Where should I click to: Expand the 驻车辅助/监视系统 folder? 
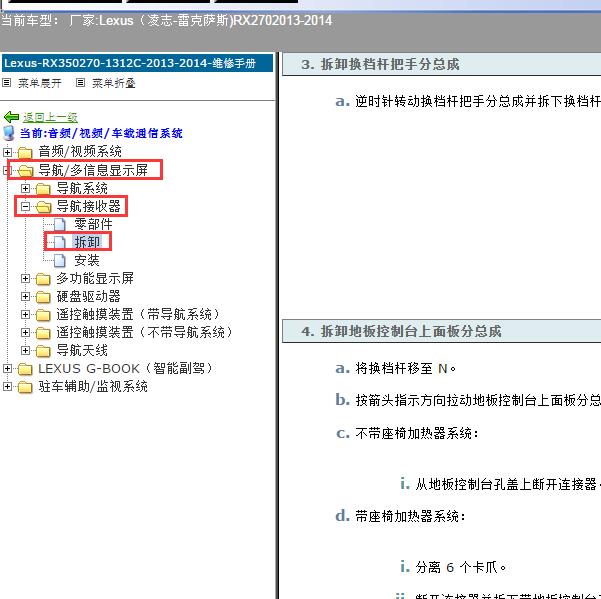coord(7,386)
